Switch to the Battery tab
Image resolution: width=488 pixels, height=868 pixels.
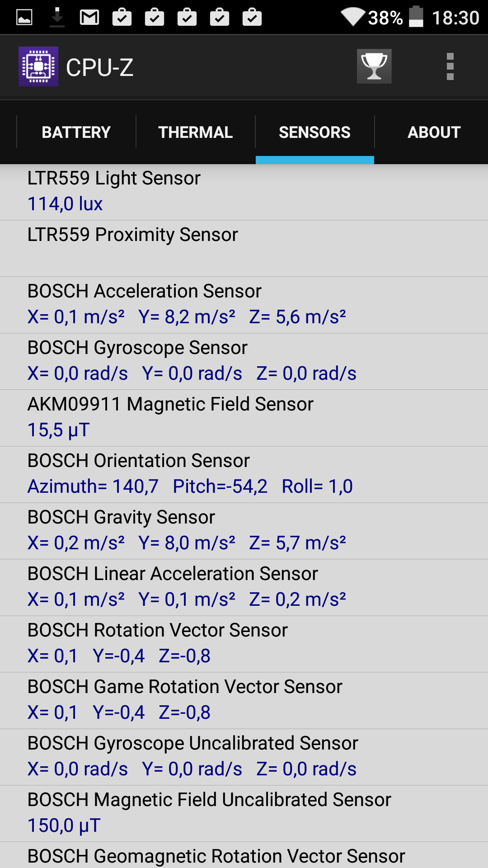click(76, 132)
